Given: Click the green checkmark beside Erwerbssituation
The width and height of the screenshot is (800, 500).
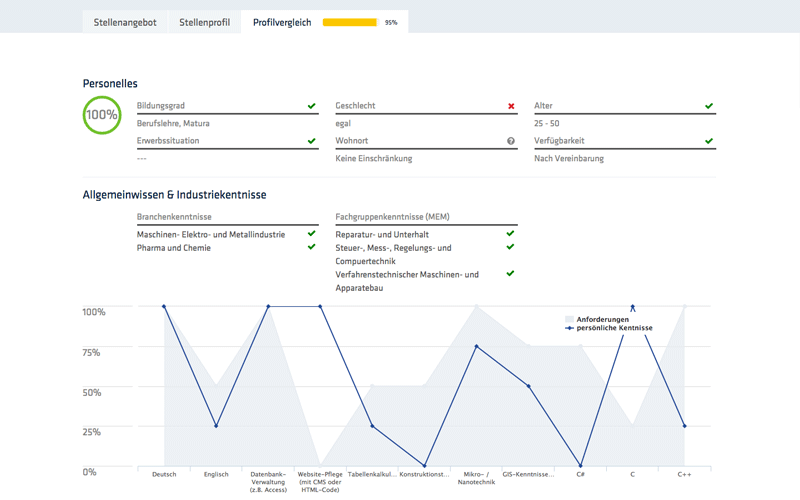Looking at the screenshot, I should (312, 141).
